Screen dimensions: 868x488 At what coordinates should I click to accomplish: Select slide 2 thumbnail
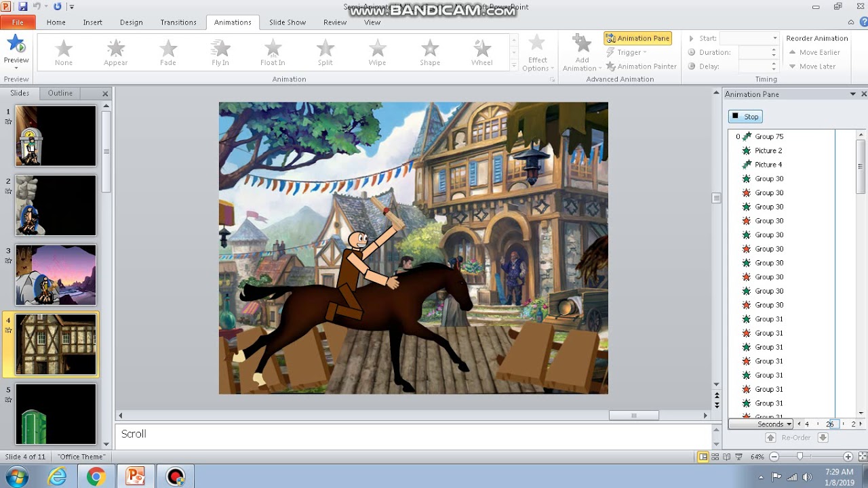coord(56,205)
